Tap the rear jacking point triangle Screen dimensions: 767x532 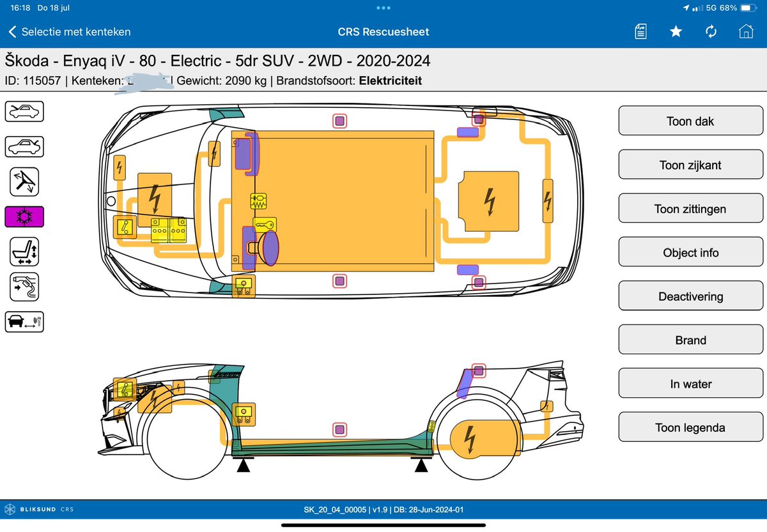[x=421, y=467]
